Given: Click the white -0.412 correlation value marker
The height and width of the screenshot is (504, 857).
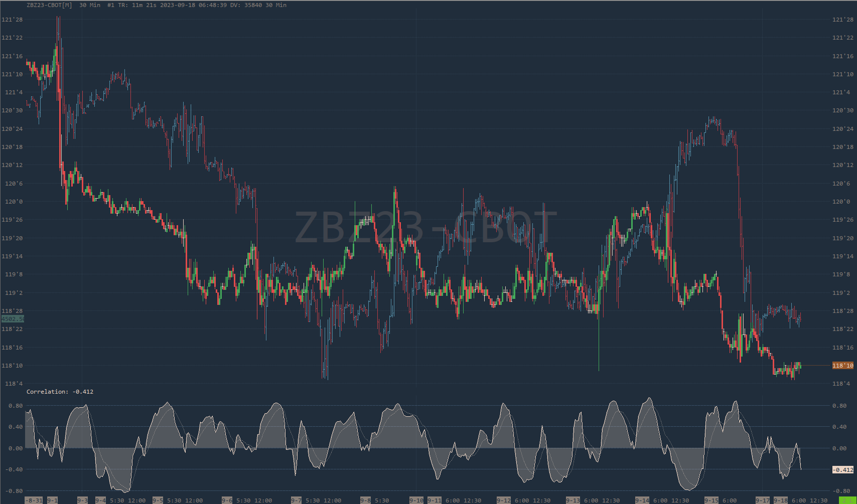Looking at the screenshot, I should [843, 470].
